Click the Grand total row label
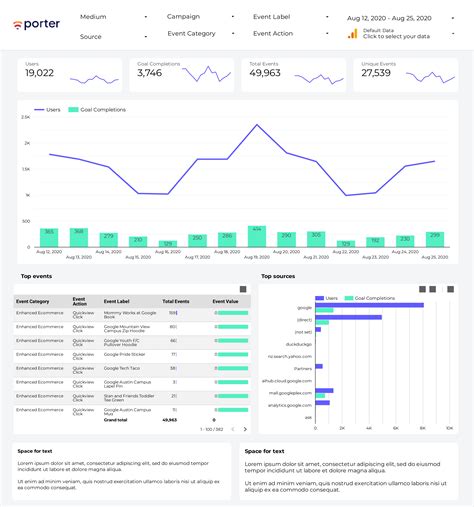Image resolution: width=474 pixels, height=507 pixels. point(115,420)
